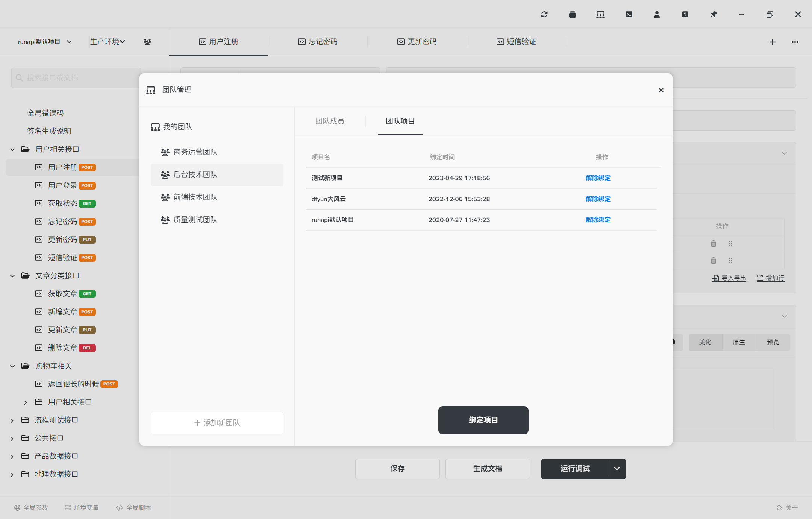
Task: Open 全局脚本 via the code icon
Action: pos(133,507)
